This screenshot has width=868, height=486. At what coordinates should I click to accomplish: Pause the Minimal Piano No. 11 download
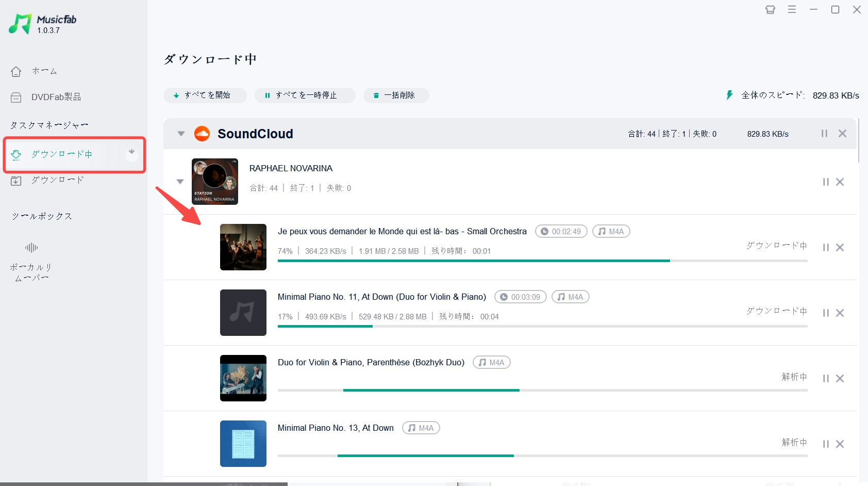click(826, 313)
